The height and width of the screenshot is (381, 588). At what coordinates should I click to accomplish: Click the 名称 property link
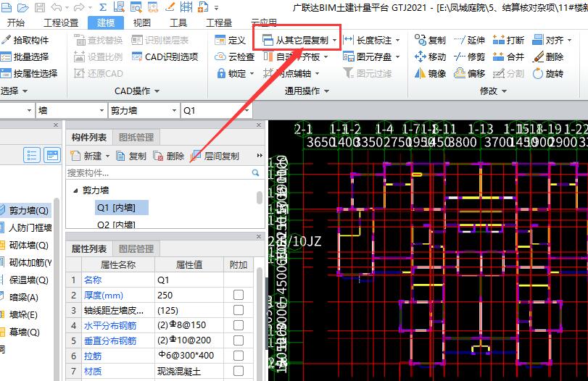(x=93, y=280)
